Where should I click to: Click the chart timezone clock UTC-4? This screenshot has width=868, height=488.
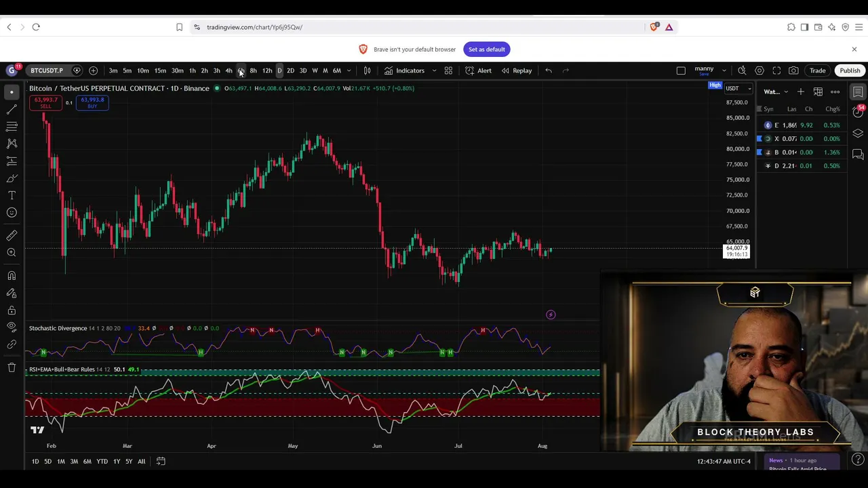coord(724,462)
